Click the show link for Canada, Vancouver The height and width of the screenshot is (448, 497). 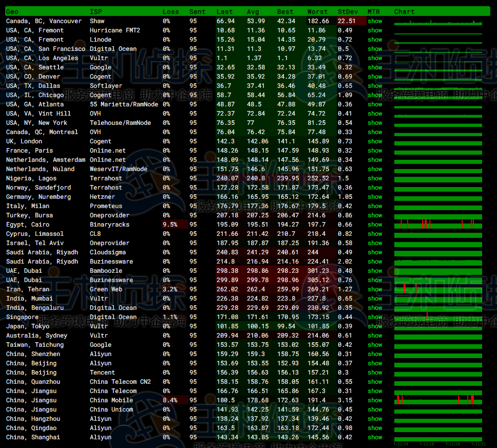pos(375,21)
